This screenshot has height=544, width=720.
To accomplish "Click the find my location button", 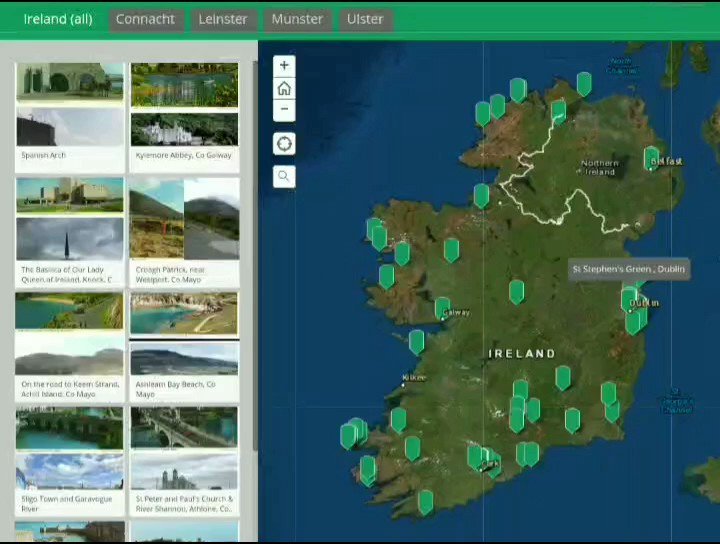I will point(284,144).
